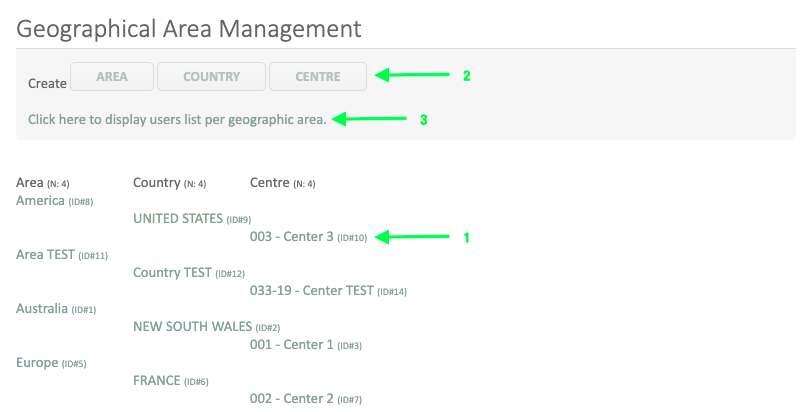Viewport: 801px width, 412px height.
Task: Select the Australia area
Action: point(42,309)
